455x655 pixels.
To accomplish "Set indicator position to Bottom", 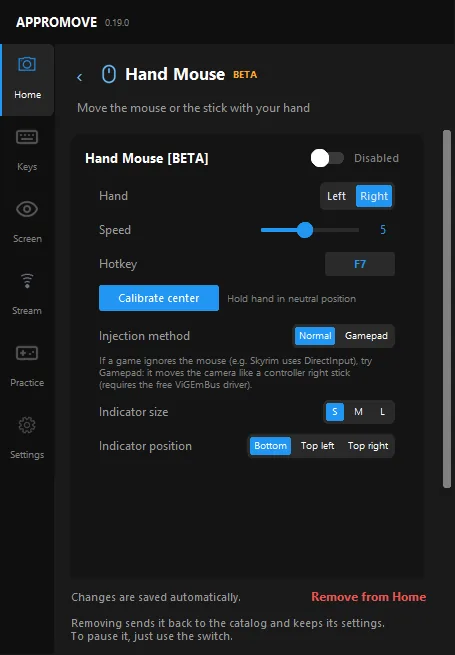I will [x=270, y=446].
